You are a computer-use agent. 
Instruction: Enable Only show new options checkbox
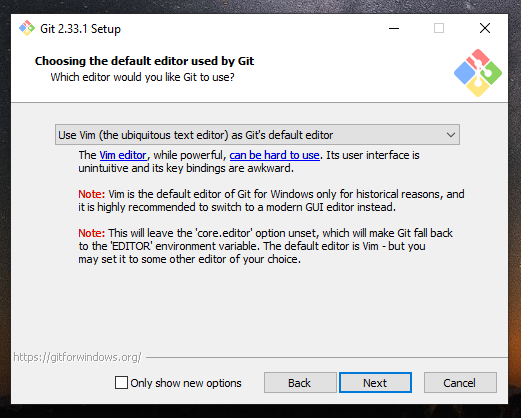coord(121,383)
